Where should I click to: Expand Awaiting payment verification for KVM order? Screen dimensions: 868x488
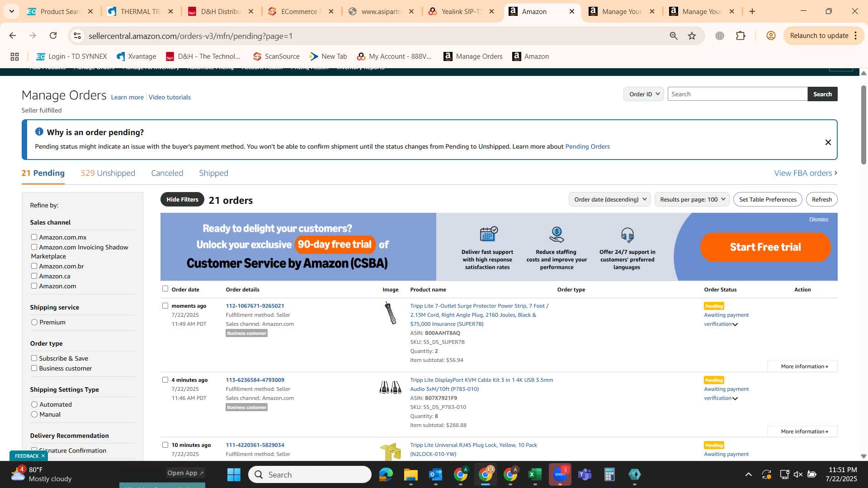pos(735,399)
